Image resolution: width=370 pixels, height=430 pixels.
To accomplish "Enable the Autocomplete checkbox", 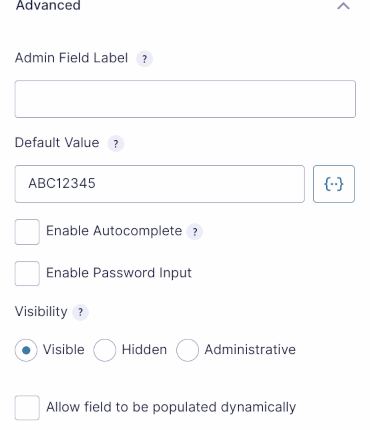I will (27, 232).
